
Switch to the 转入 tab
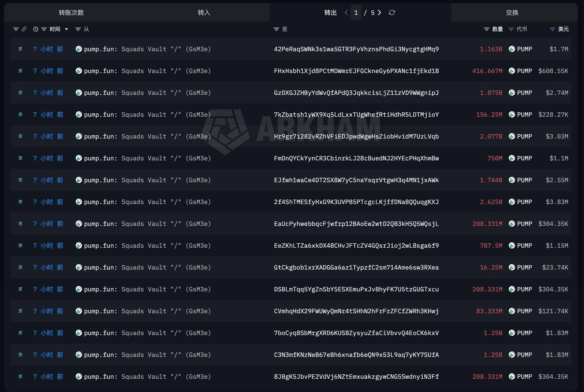click(x=204, y=13)
